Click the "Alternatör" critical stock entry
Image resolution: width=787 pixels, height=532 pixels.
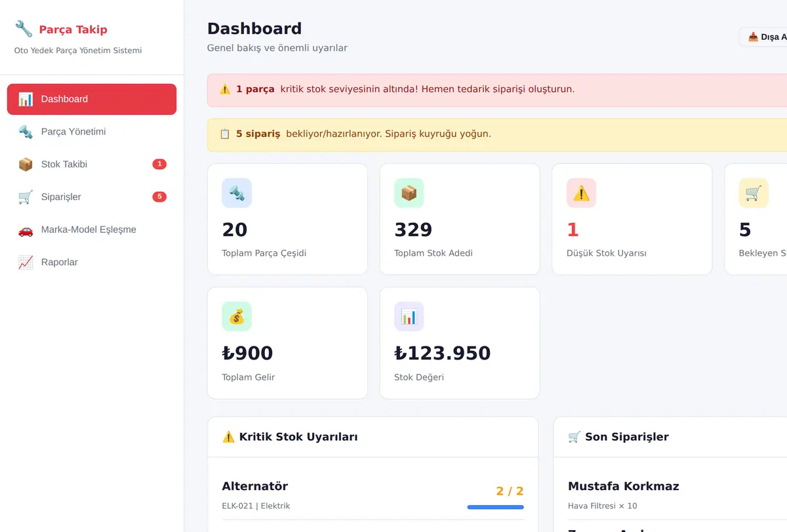[255, 486]
